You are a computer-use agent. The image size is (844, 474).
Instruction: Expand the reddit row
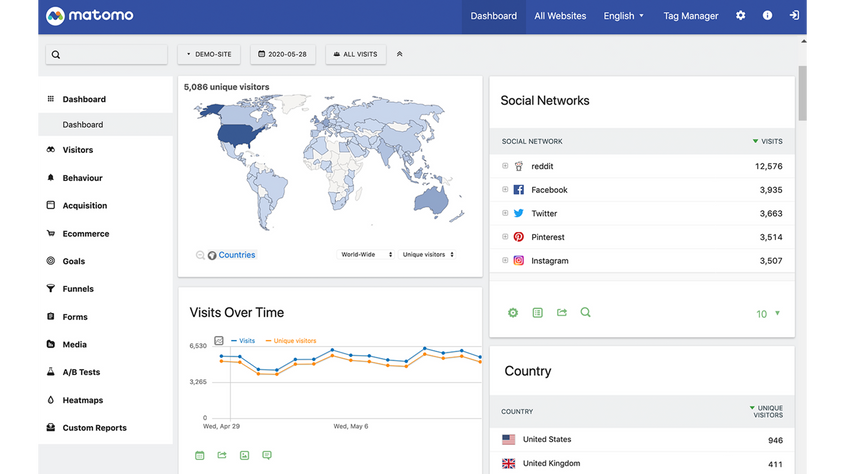click(x=505, y=166)
